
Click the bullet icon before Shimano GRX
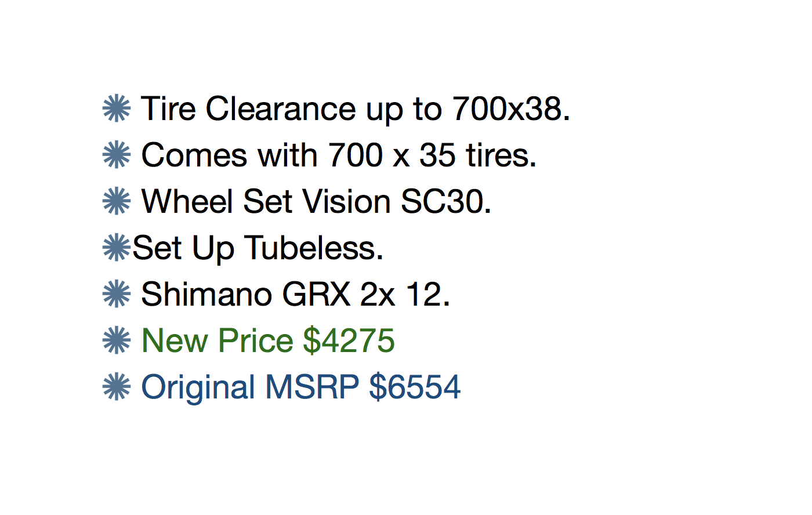tap(117, 294)
